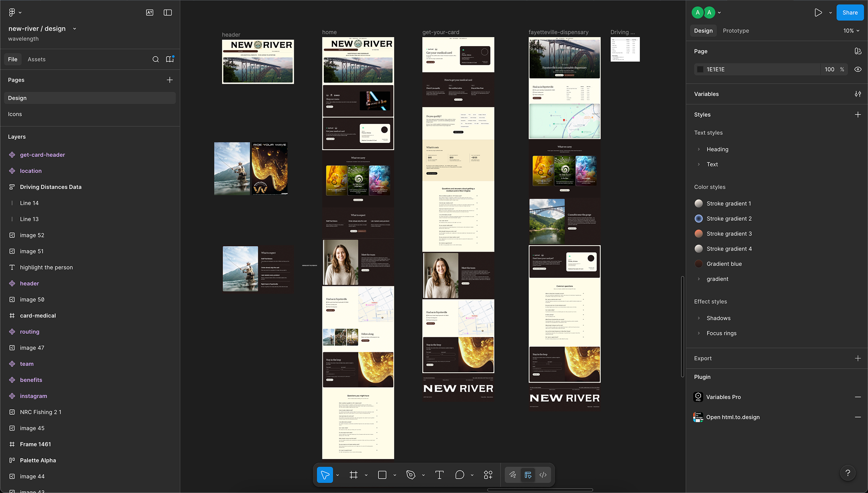Open the search icon in left sidebar
The width and height of the screenshot is (868, 493).
pyautogui.click(x=156, y=59)
